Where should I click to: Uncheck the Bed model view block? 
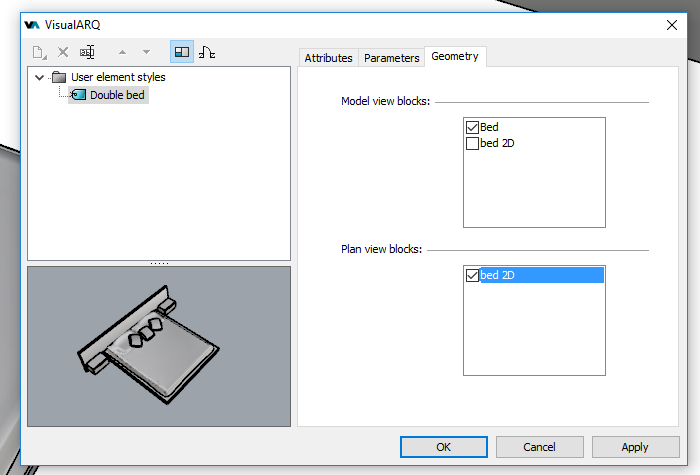pos(472,128)
